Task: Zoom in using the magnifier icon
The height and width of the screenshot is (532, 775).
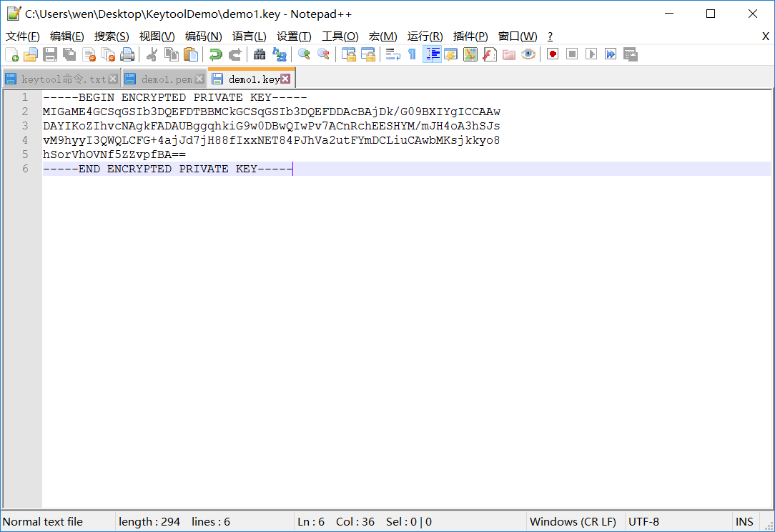Action: coord(303,54)
